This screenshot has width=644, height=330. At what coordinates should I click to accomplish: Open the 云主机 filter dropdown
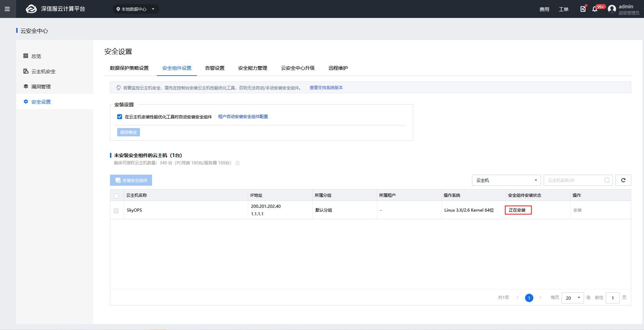(x=506, y=180)
